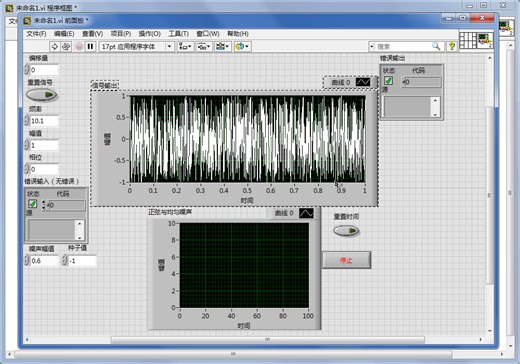Click the front panel vertical scrollbar

point(489,195)
